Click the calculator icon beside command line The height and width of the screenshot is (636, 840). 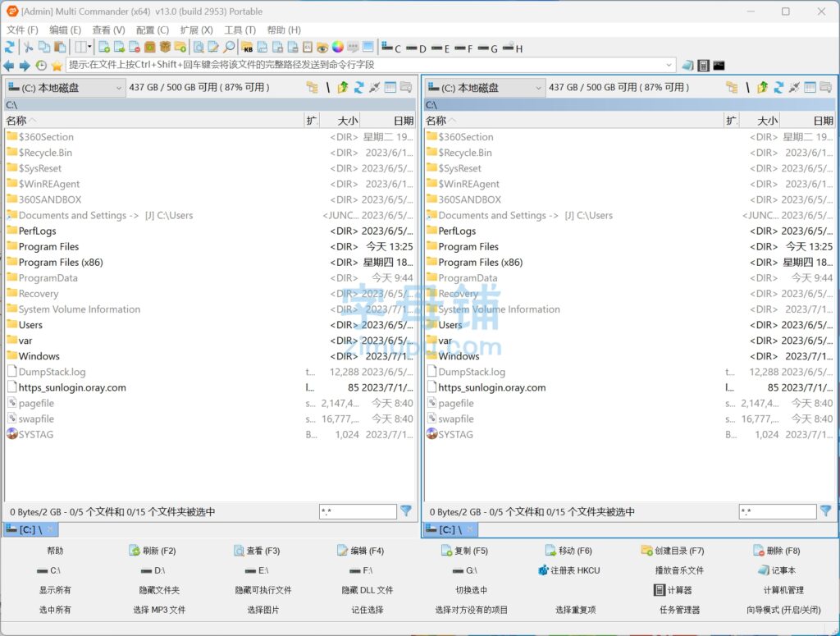point(703,66)
